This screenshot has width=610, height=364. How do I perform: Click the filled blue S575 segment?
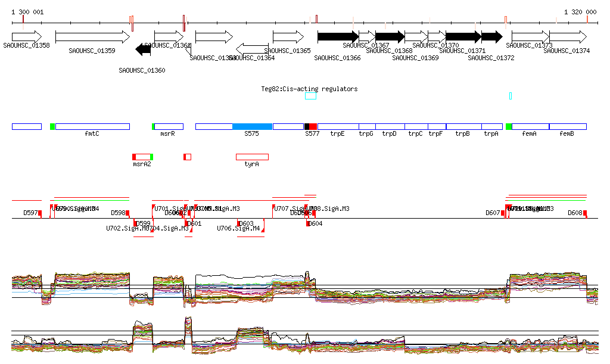click(x=252, y=126)
